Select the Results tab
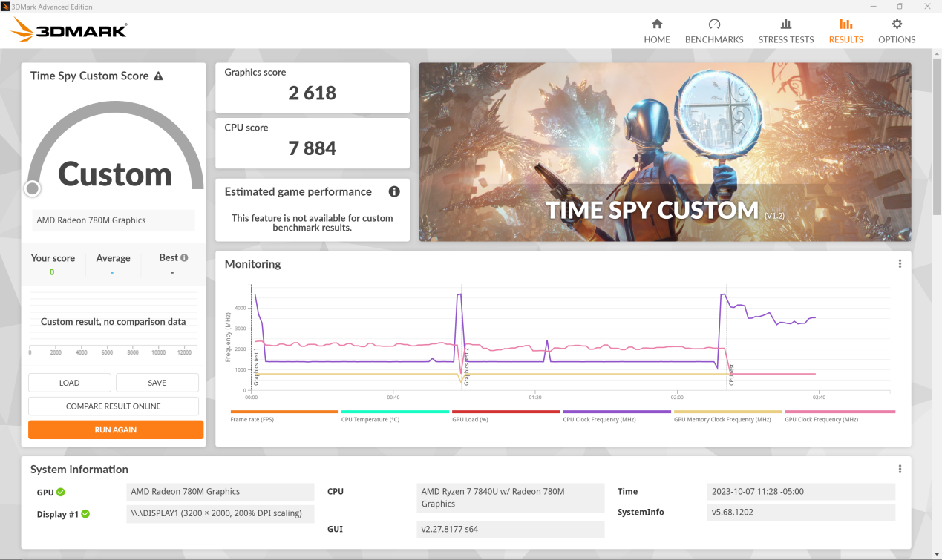This screenshot has height=560, width=942. (845, 31)
